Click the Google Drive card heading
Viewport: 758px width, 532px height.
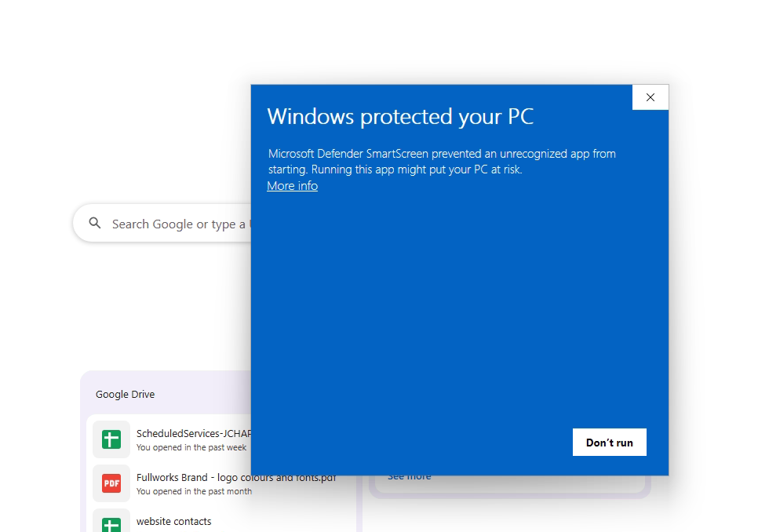click(126, 394)
